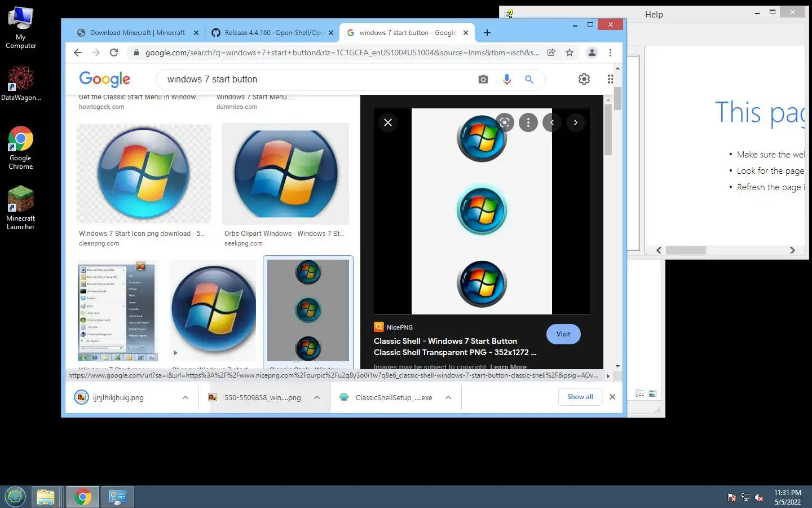Open Windows 7 start menu screenshot thumbnail
The width and height of the screenshot is (812, 508).
pos(118,310)
